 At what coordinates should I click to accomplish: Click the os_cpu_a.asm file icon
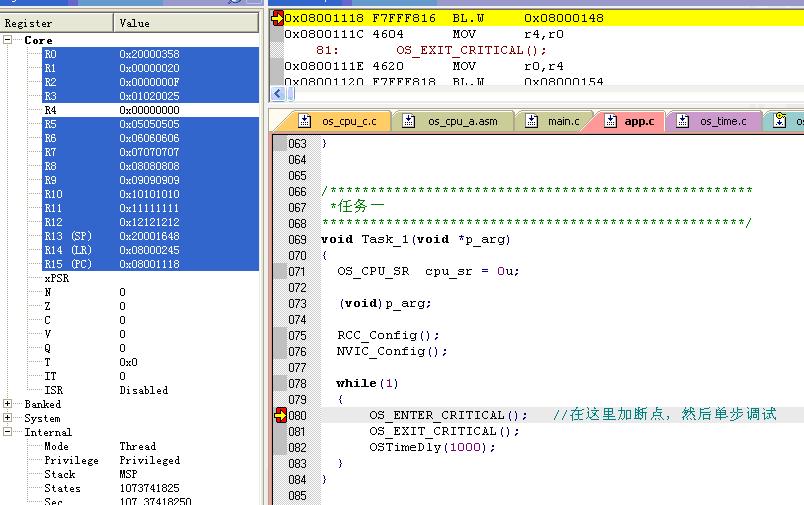(x=409, y=121)
